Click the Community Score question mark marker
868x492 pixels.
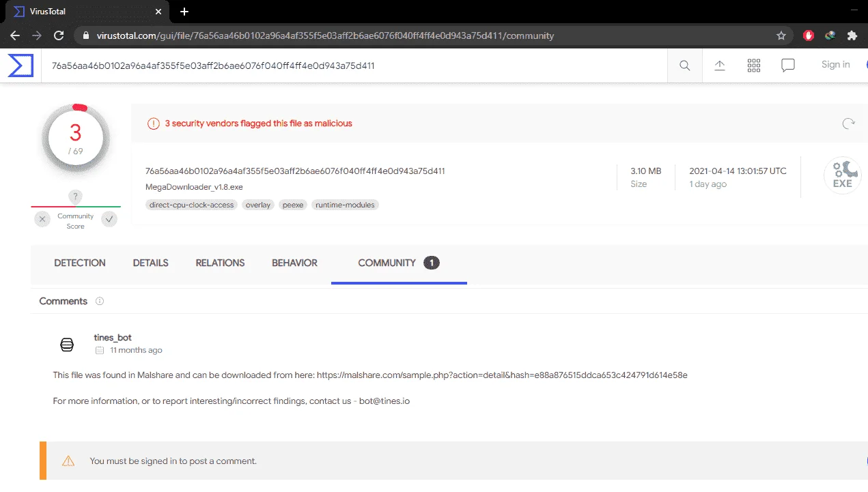76,197
